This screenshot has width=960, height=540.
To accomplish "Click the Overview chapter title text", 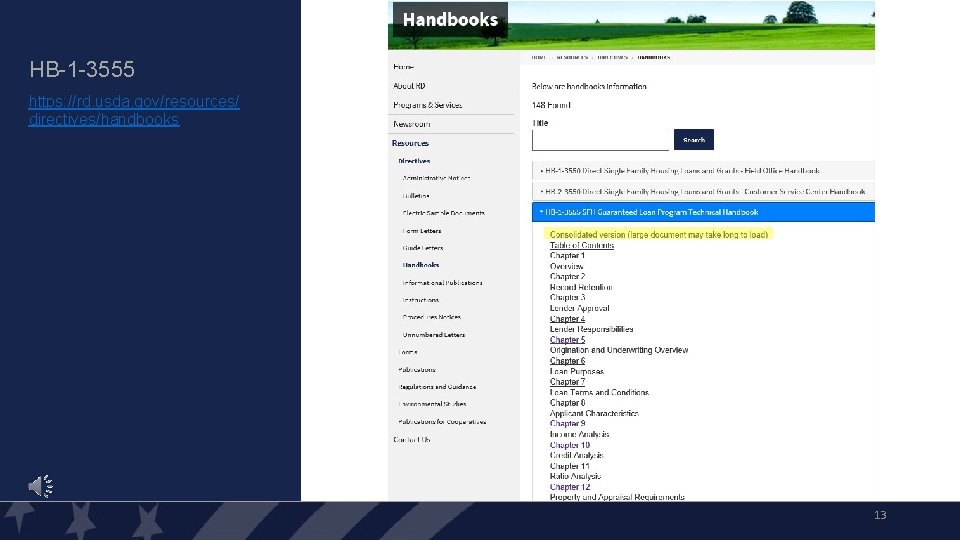I will pyautogui.click(x=566, y=266).
